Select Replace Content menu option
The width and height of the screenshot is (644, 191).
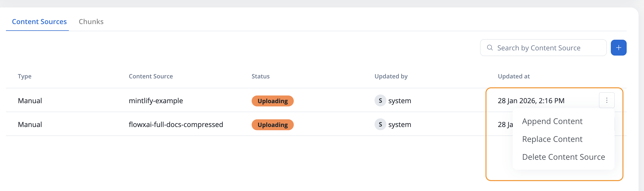click(x=552, y=139)
